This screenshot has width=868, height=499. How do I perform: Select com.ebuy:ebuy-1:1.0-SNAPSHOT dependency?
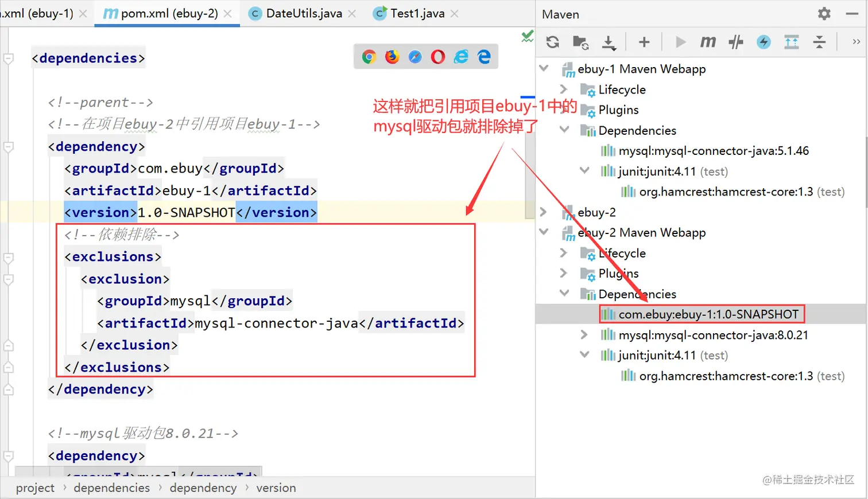(700, 314)
